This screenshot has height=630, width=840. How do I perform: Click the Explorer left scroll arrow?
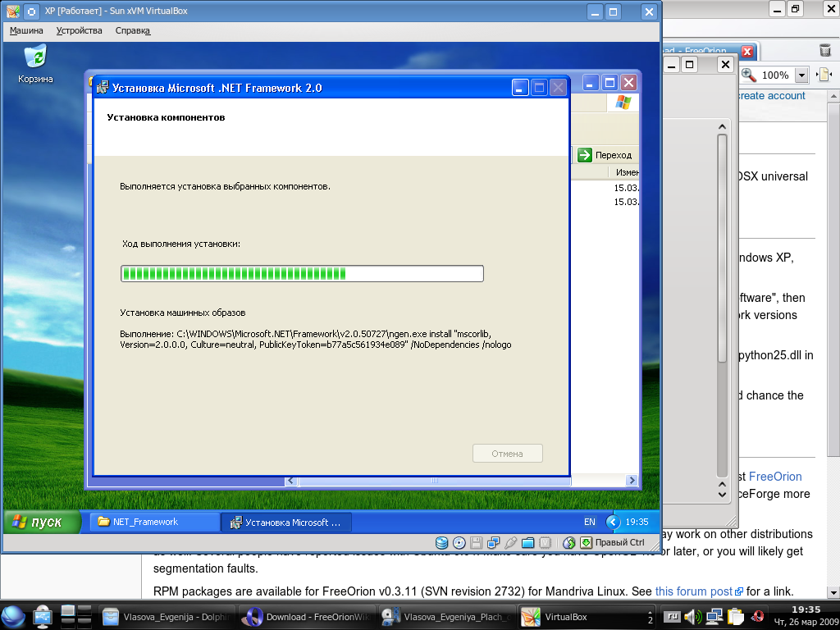[290, 481]
